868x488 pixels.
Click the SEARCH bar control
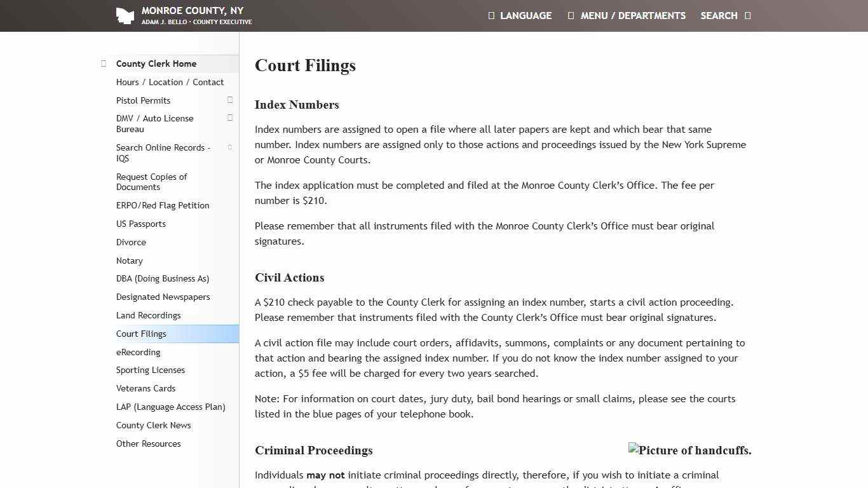click(719, 15)
